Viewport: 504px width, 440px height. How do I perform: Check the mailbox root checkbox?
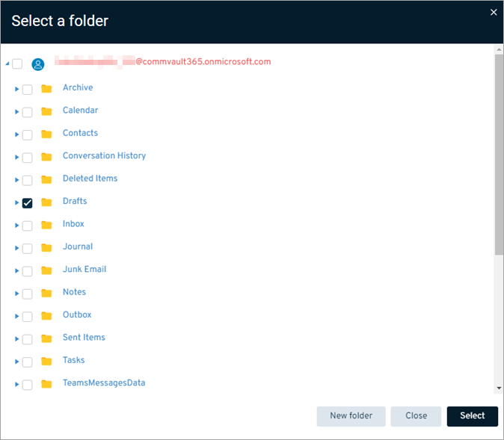click(x=17, y=64)
